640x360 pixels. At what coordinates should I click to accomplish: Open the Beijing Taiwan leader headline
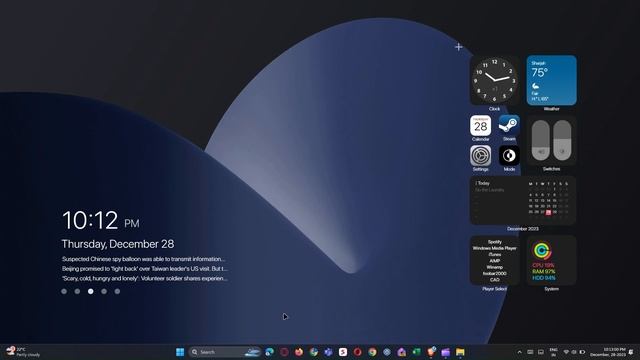point(145,269)
